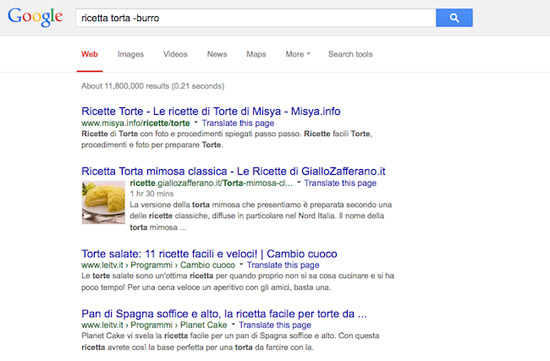Open Ricette Torte Misya.info result
This screenshot has width=550, height=361.
pos(211,111)
